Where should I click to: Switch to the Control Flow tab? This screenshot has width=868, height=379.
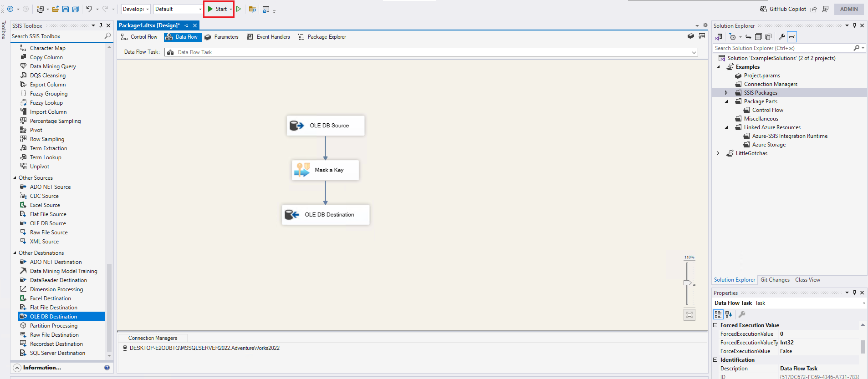pos(139,37)
